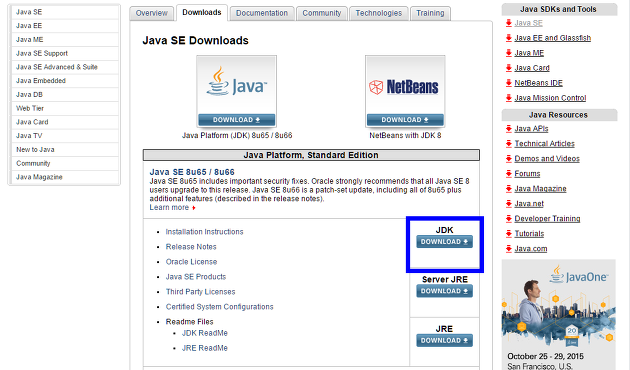Open the Technical Articles link
The width and height of the screenshot is (630, 370).
pos(544,143)
